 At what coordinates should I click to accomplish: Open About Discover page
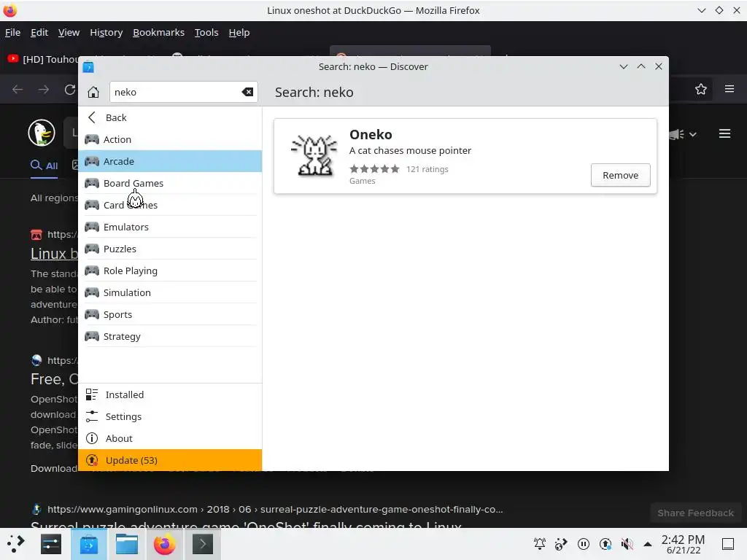[170, 438]
